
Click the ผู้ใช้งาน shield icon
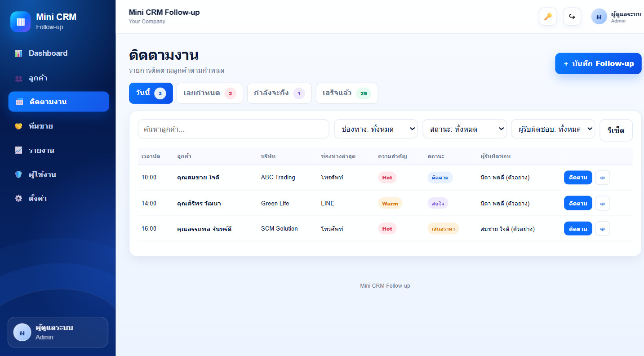point(18,174)
